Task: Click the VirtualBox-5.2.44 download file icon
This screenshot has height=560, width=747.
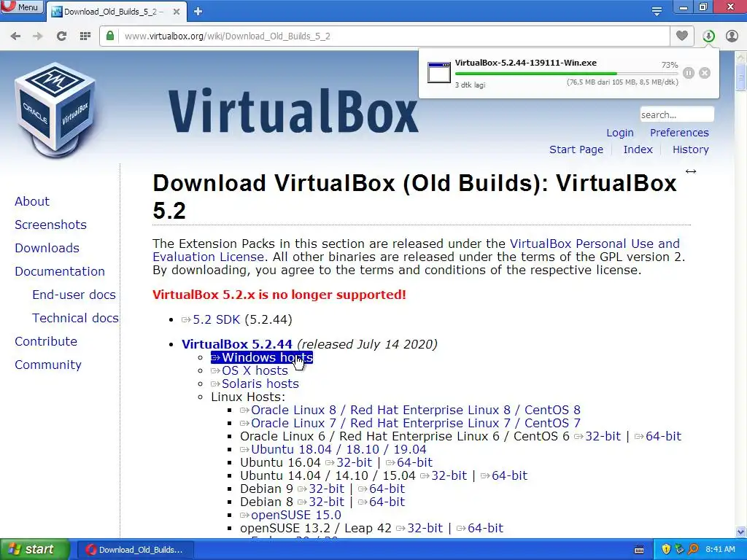Action: click(438, 72)
